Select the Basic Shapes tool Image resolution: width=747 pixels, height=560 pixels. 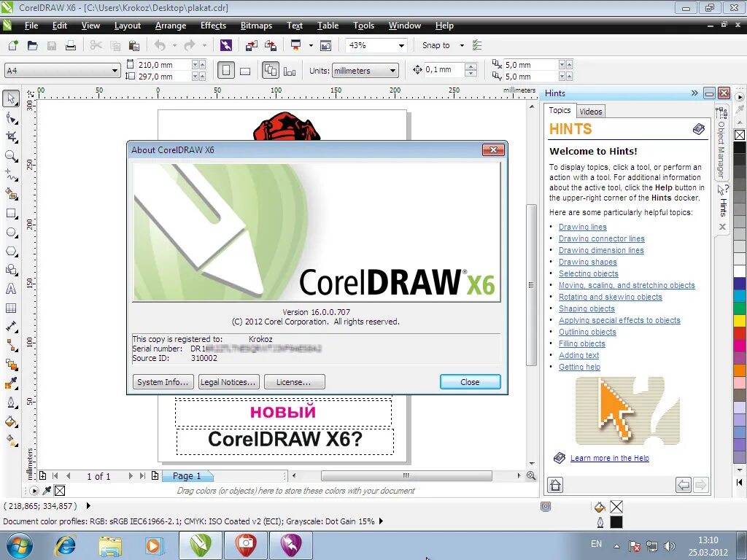[x=11, y=270]
